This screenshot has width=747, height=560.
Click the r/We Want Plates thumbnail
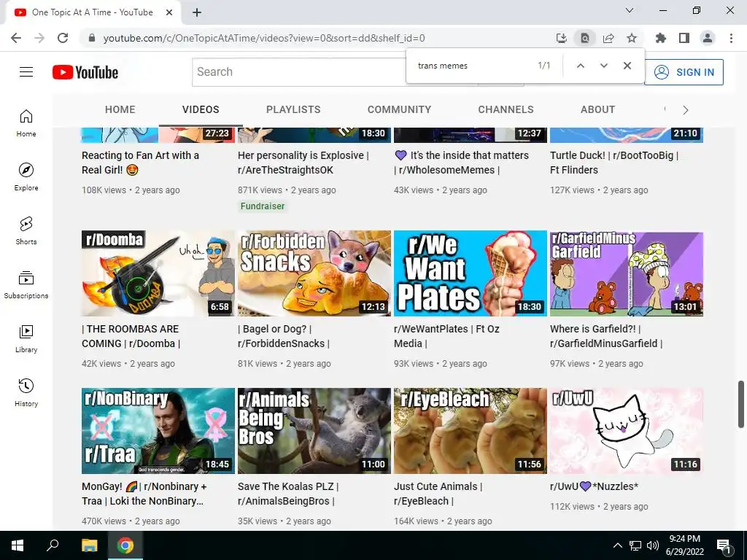coord(471,273)
